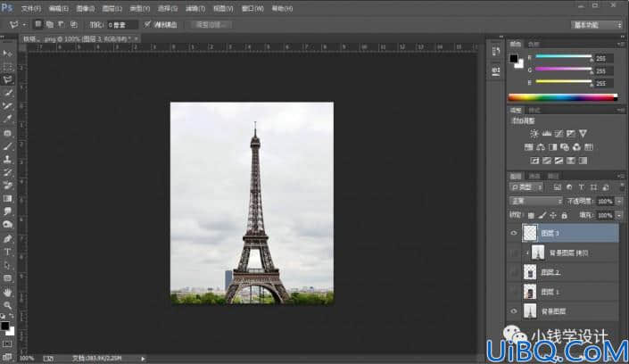Filter layers by type layers (T icon)
This screenshot has height=364, width=629.
[581, 187]
